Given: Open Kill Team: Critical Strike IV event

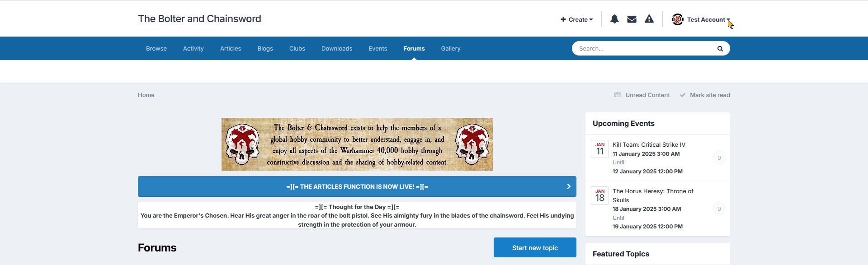Looking at the screenshot, I should [649, 145].
